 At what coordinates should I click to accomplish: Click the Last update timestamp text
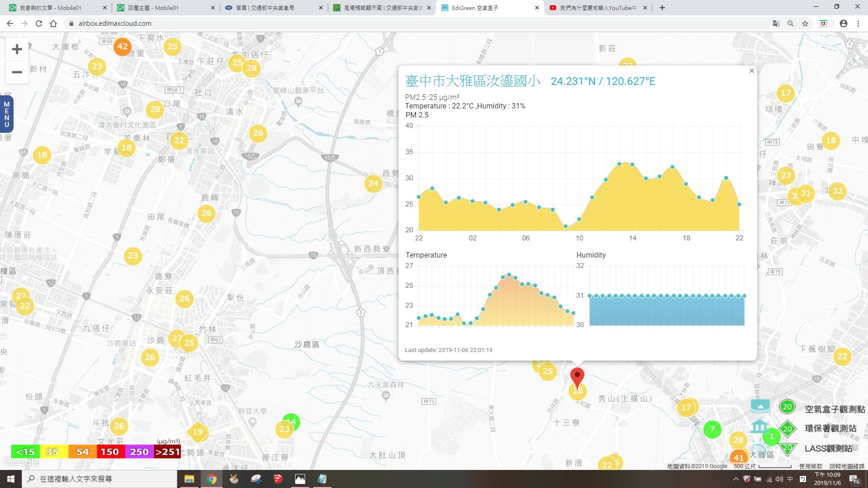tap(448, 350)
